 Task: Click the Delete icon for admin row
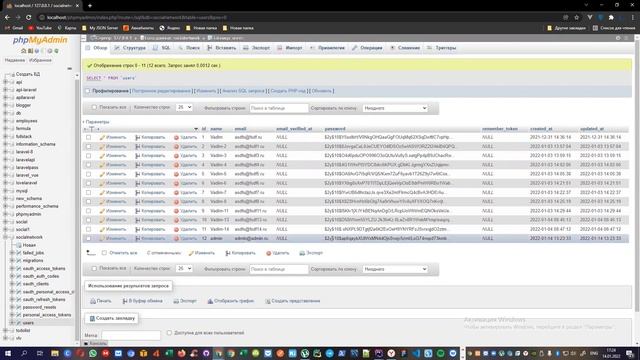point(176,239)
